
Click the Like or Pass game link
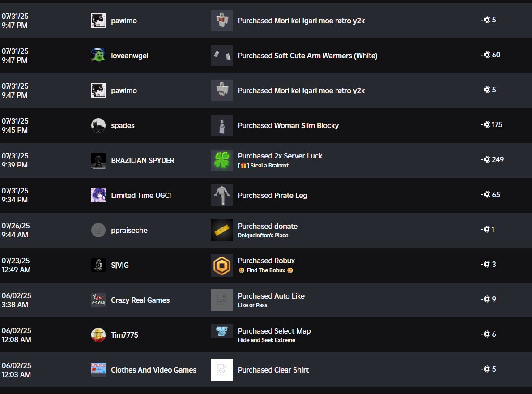pos(252,305)
